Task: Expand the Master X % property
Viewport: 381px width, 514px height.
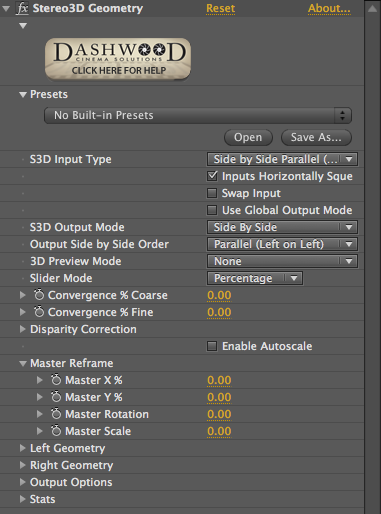Action: 39,380
